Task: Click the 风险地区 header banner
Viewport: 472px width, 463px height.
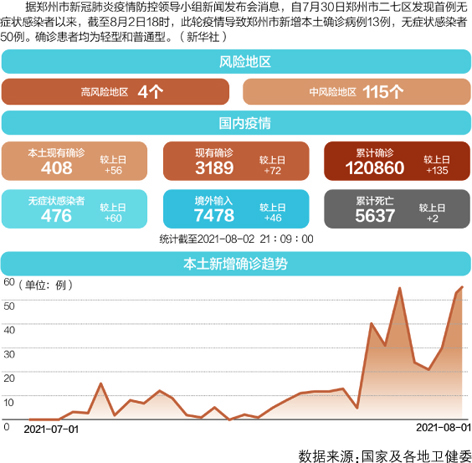Action: click(236, 62)
